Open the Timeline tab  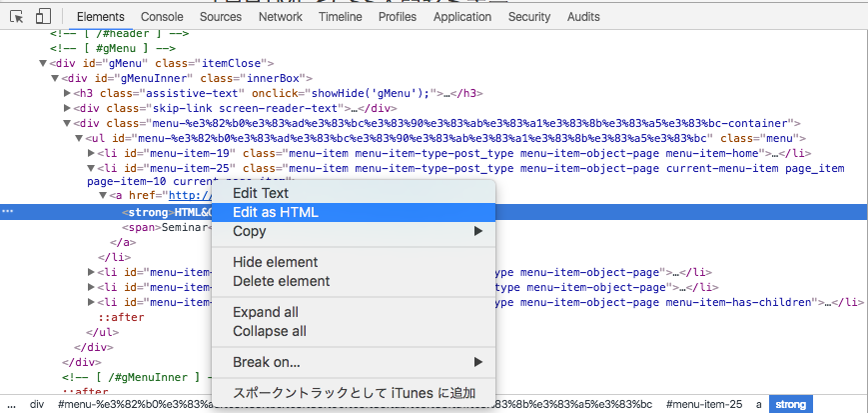[x=340, y=17]
